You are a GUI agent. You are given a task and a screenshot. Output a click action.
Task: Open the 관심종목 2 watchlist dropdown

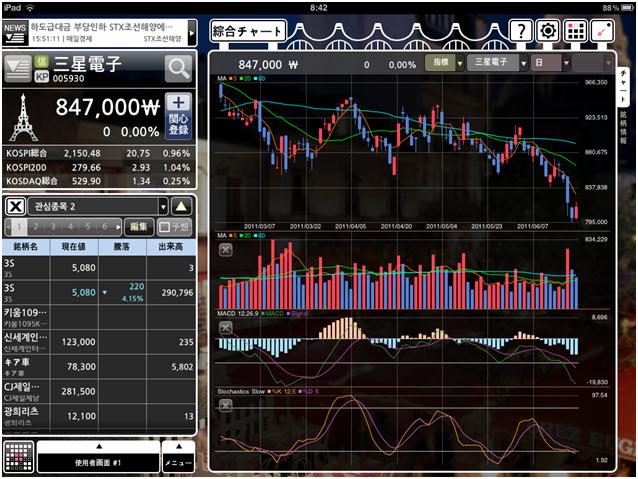98,206
